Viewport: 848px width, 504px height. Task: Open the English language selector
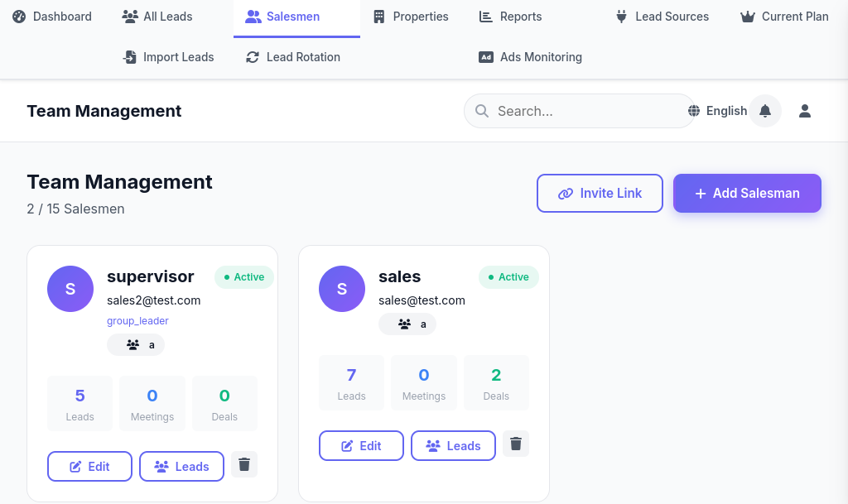click(x=725, y=111)
